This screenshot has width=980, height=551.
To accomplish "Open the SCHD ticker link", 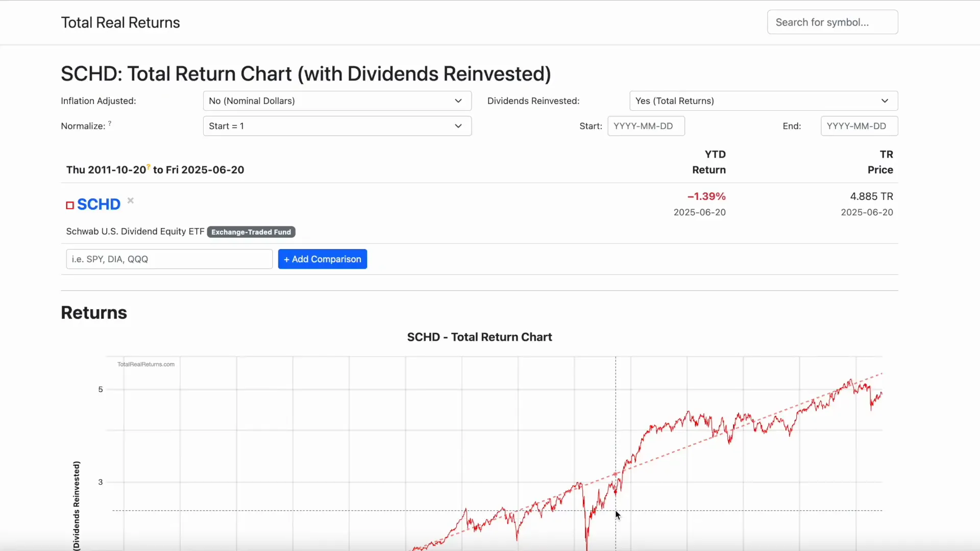I will [x=99, y=204].
